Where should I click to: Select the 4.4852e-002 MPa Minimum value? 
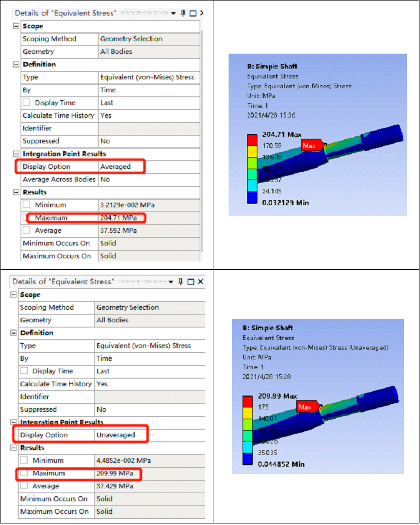(x=150, y=461)
